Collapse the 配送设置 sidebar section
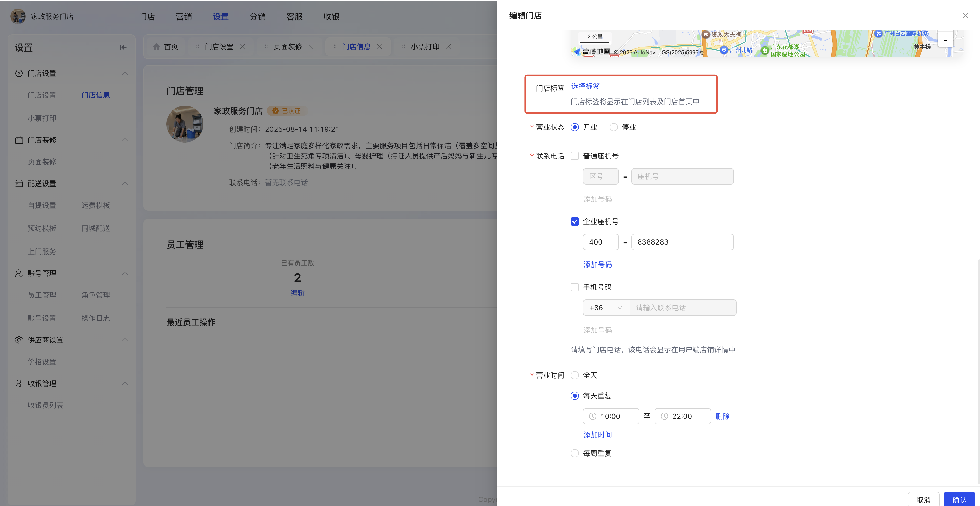Image resolution: width=980 pixels, height=506 pixels. pyautogui.click(x=125, y=184)
